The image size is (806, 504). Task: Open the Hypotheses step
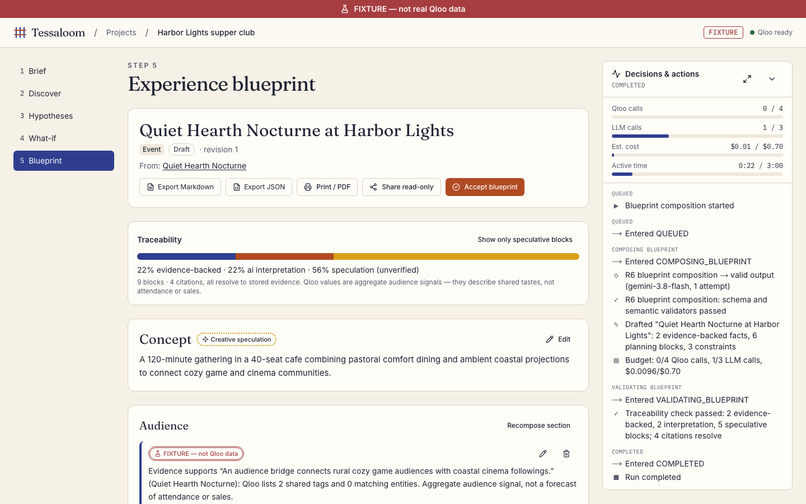coord(64,116)
